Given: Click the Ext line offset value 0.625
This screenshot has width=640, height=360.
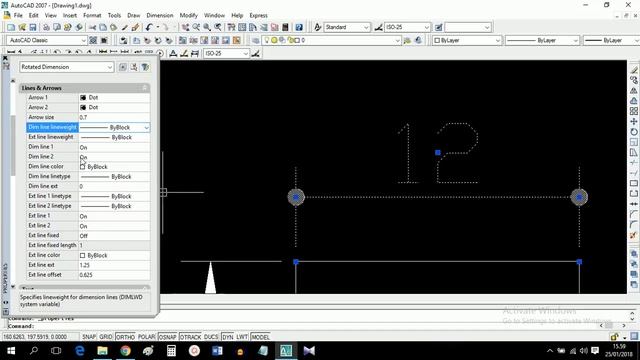Looking at the screenshot, I should click(114, 275).
